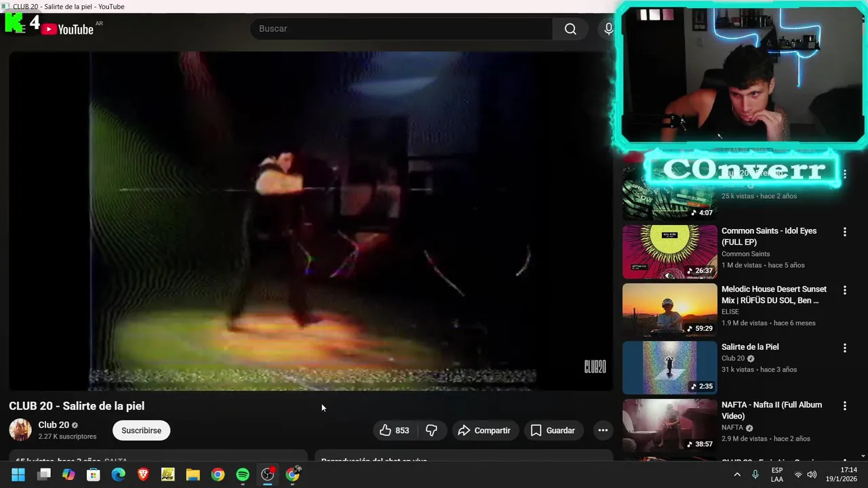The height and width of the screenshot is (488, 868).
Task: Start voice search with the microphone icon
Action: [x=608, y=28]
